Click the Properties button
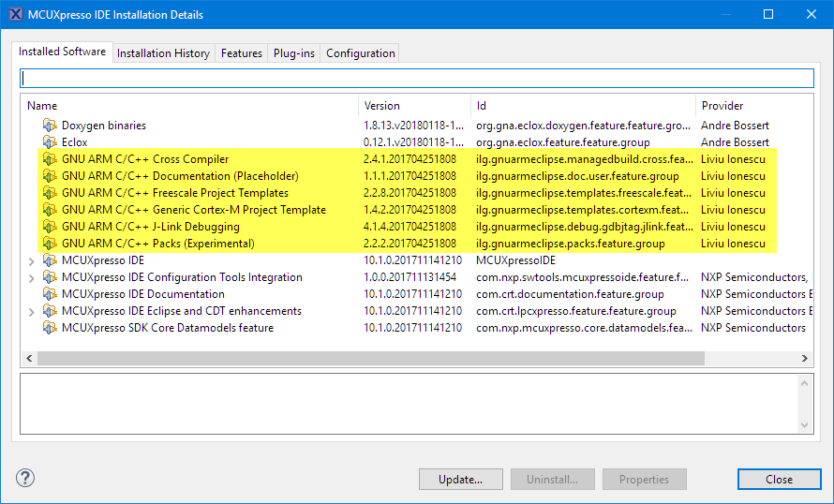Image resolution: width=834 pixels, height=504 pixels. 644,479
